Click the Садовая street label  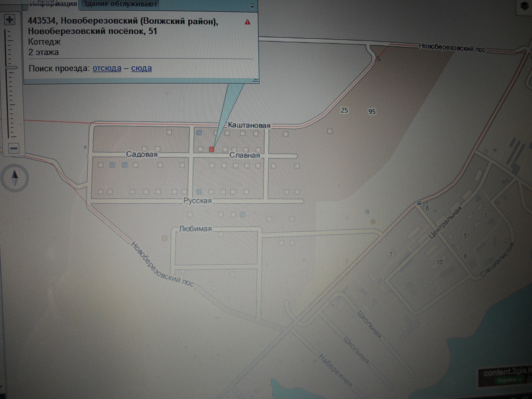(x=142, y=154)
